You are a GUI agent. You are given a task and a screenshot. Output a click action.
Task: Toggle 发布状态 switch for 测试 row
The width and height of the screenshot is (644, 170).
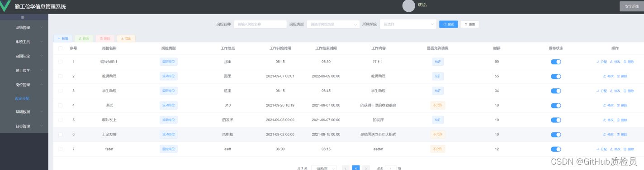pos(556,105)
